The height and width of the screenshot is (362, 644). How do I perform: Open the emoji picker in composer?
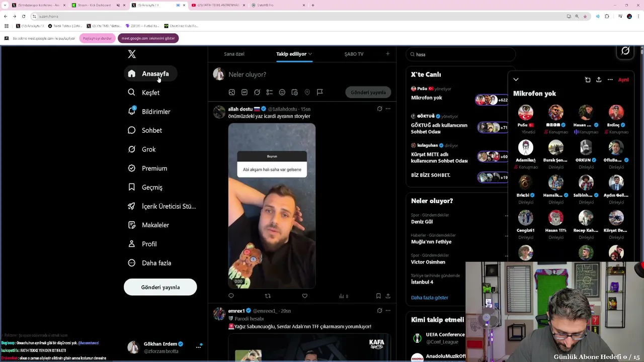282,93
